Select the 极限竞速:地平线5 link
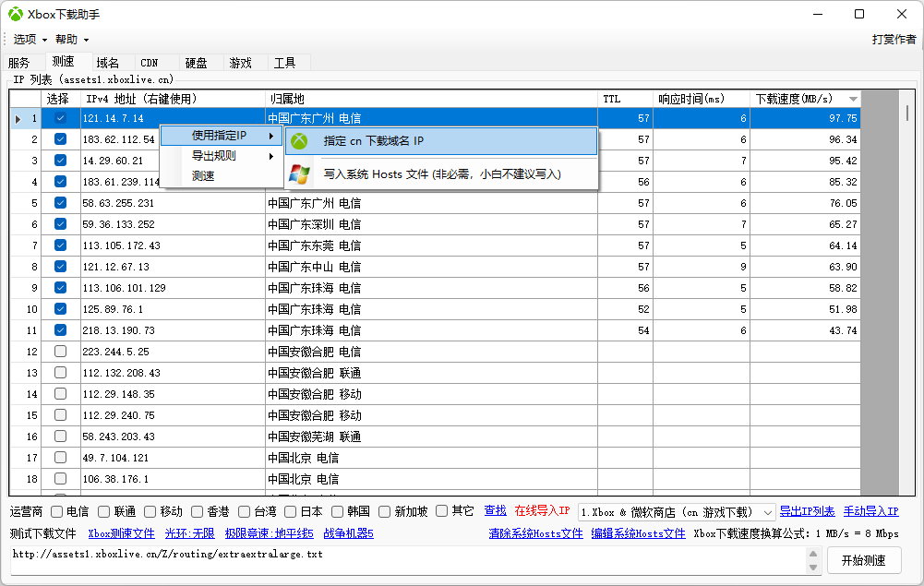 [270, 533]
